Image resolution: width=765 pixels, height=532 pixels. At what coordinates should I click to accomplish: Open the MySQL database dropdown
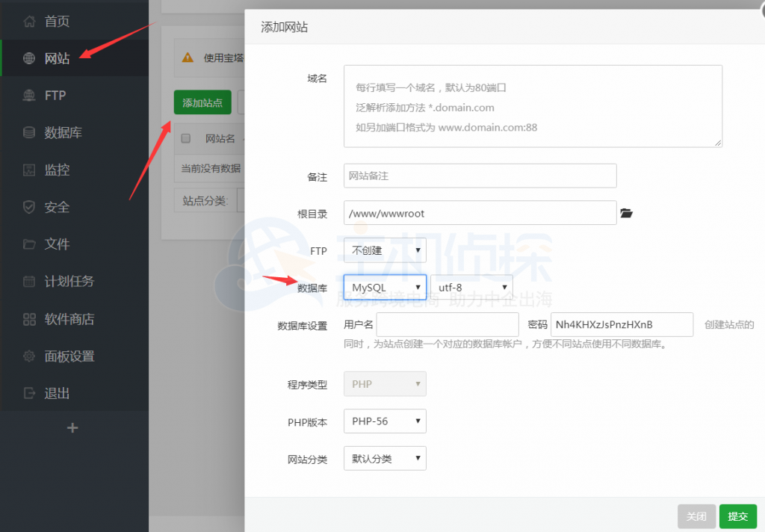click(x=384, y=287)
